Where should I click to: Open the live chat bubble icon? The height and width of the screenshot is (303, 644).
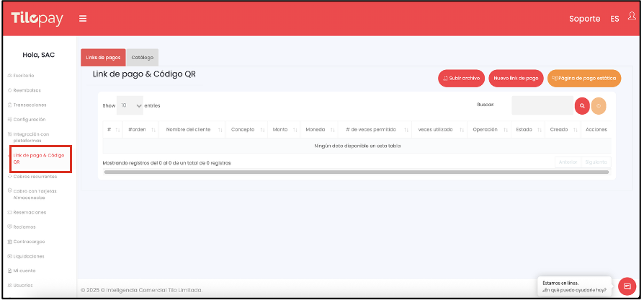click(x=627, y=286)
